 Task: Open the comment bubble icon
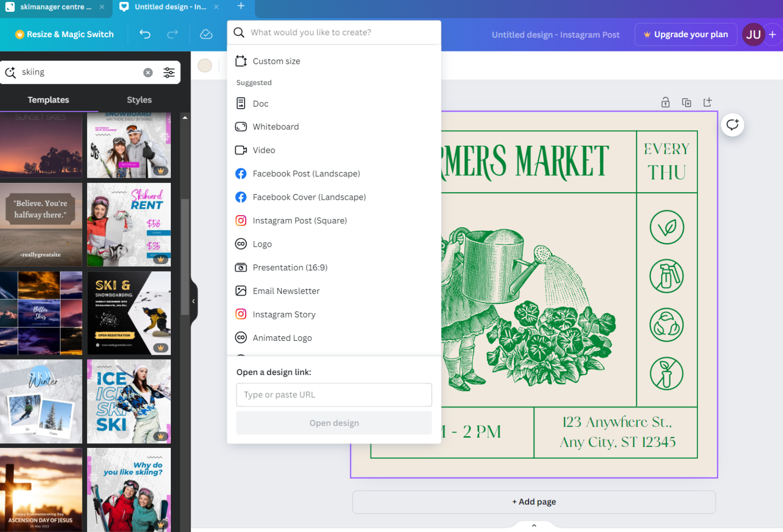click(733, 125)
